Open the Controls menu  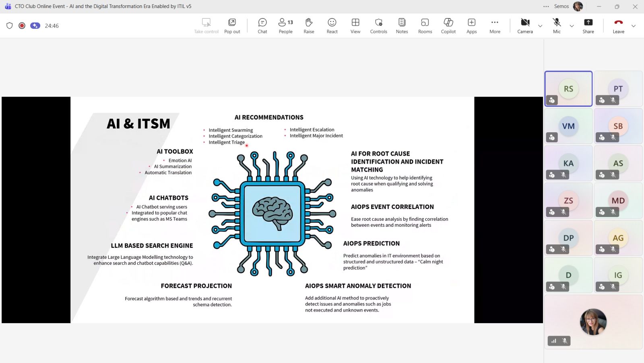click(x=378, y=26)
